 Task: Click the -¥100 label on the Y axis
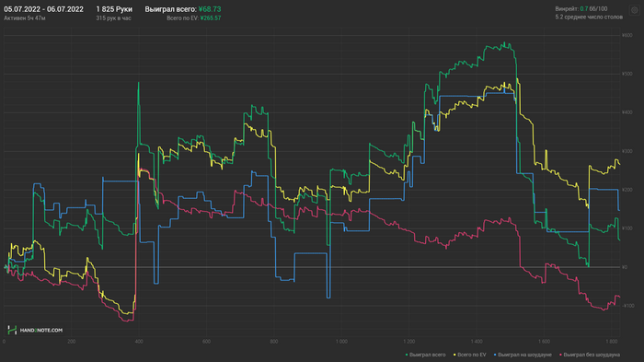coord(628,306)
